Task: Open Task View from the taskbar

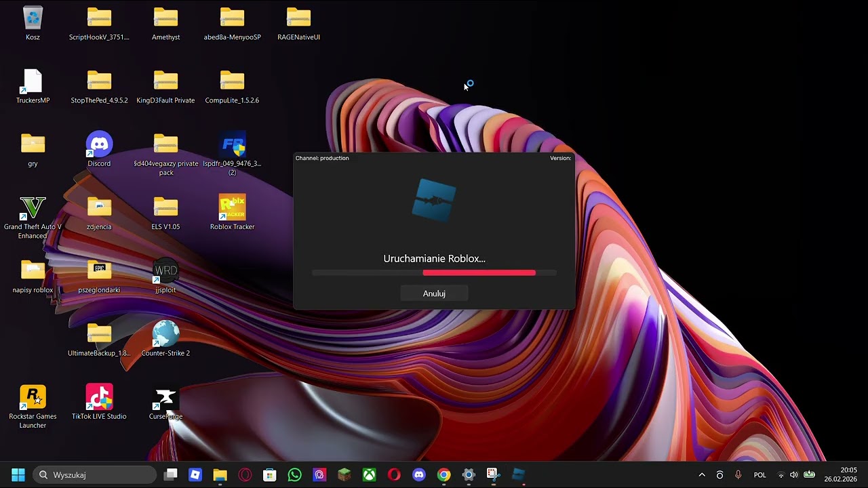Action: 171,475
